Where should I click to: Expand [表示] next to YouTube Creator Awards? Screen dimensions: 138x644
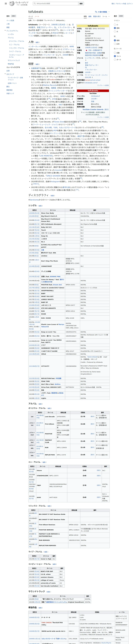pyautogui.click(x=106, y=109)
